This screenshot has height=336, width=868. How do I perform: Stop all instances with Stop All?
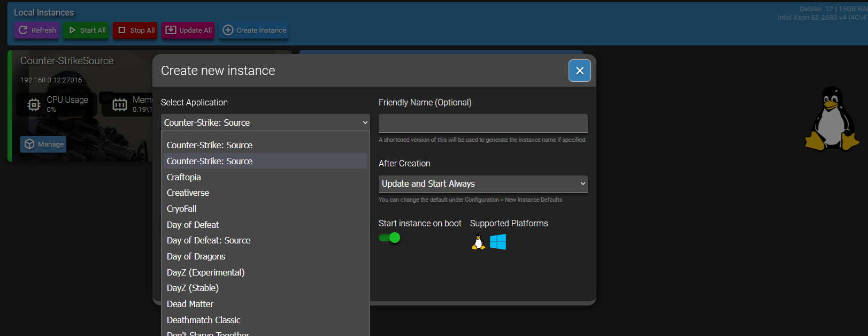135,30
